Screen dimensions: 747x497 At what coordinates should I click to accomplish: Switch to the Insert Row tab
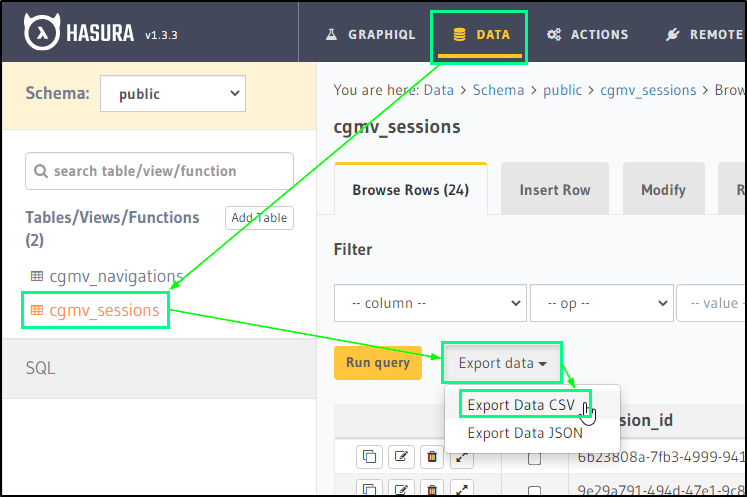point(555,189)
